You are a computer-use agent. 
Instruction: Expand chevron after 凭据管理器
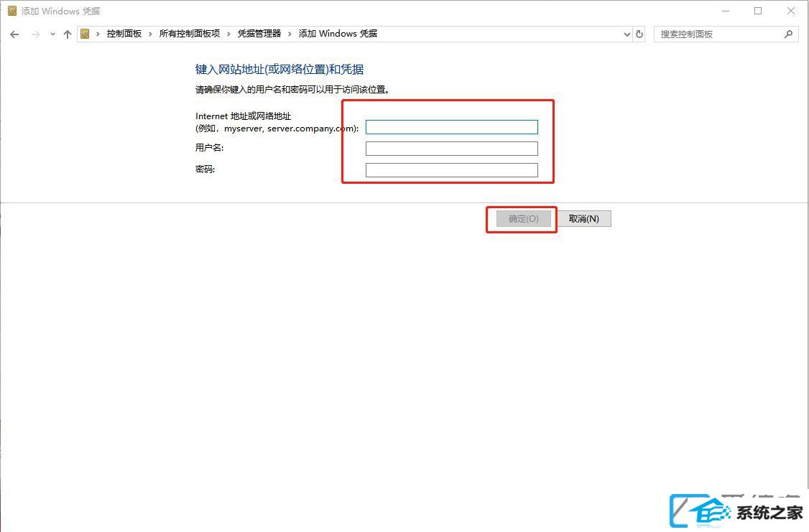point(290,34)
